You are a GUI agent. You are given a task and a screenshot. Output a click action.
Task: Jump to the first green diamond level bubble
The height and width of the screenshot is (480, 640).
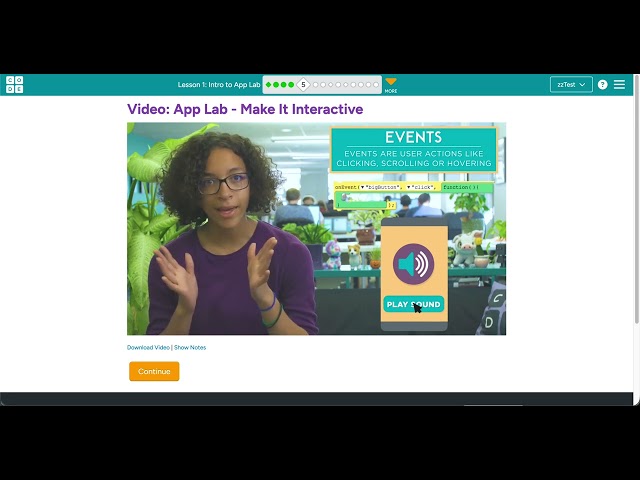pos(269,85)
